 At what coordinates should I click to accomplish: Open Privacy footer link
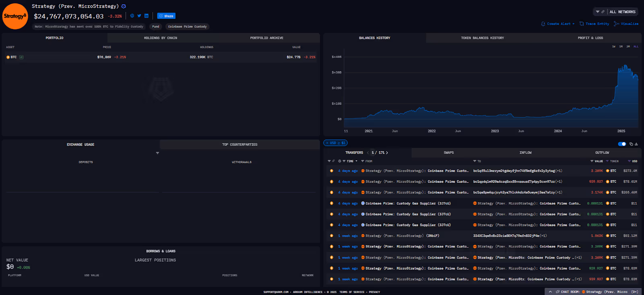[x=374, y=292]
